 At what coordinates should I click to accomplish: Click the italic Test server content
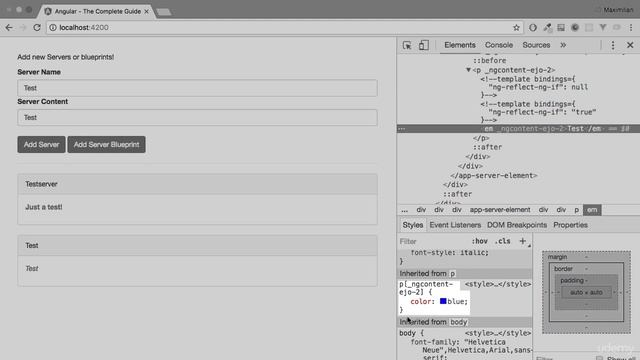click(31, 269)
